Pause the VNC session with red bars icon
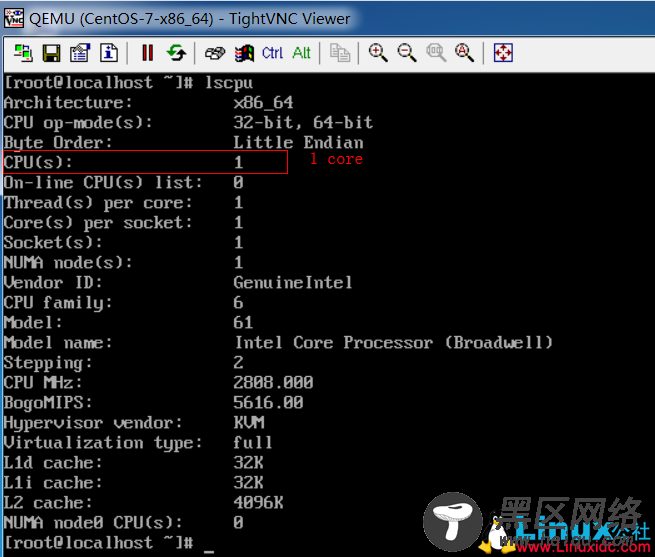Viewport: 655px width, 557px height. (147, 53)
